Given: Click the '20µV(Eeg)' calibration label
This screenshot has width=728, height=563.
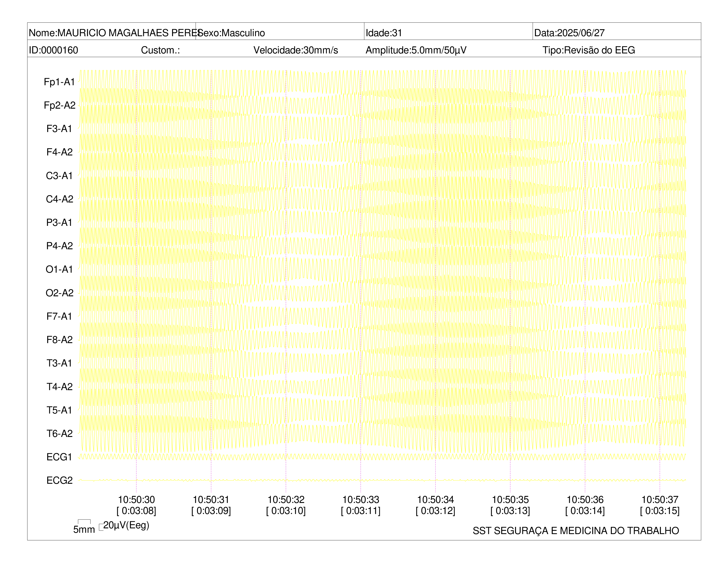Looking at the screenshot, I should [x=126, y=525].
